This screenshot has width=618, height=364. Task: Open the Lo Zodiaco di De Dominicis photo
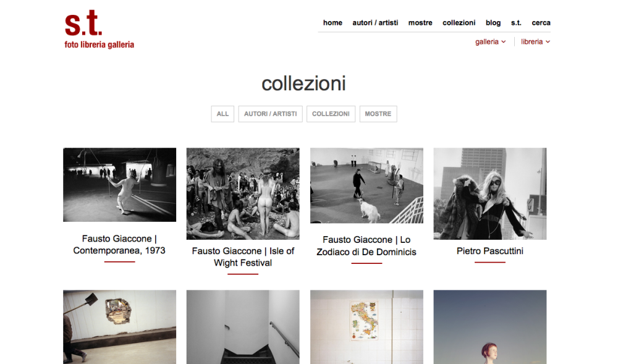point(366,185)
